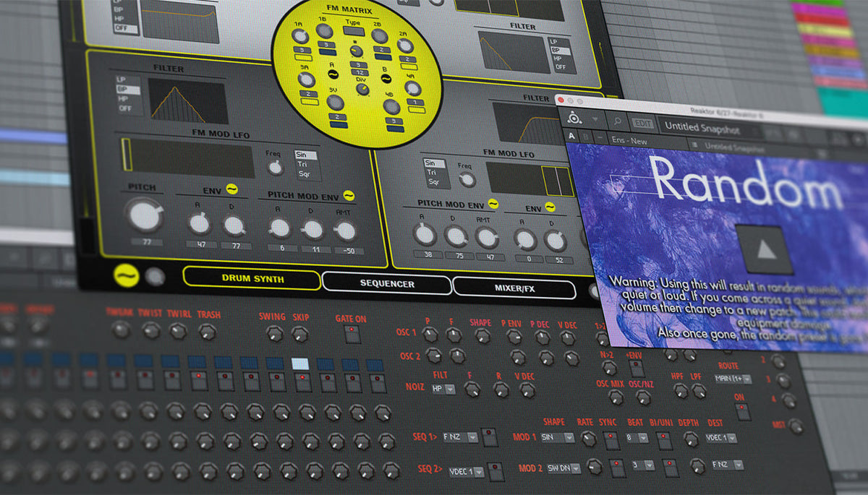868x495 pixels.
Task: Open SEQ 1 F NZ destination dropdown
Action: [x=461, y=436]
